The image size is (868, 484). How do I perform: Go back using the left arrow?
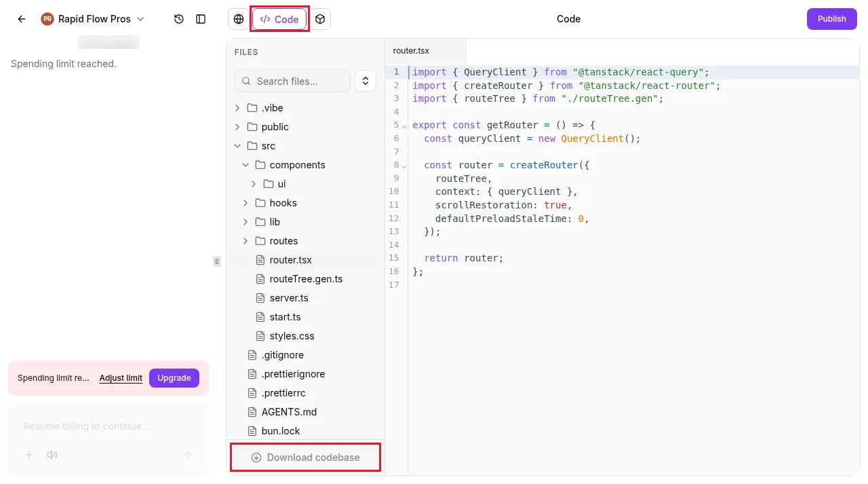(x=22, y=19)
